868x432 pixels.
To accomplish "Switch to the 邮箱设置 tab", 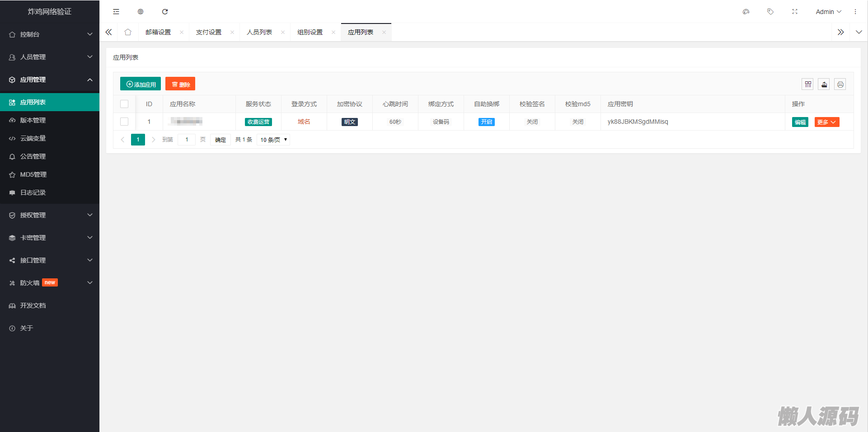I will pos(158,32).
